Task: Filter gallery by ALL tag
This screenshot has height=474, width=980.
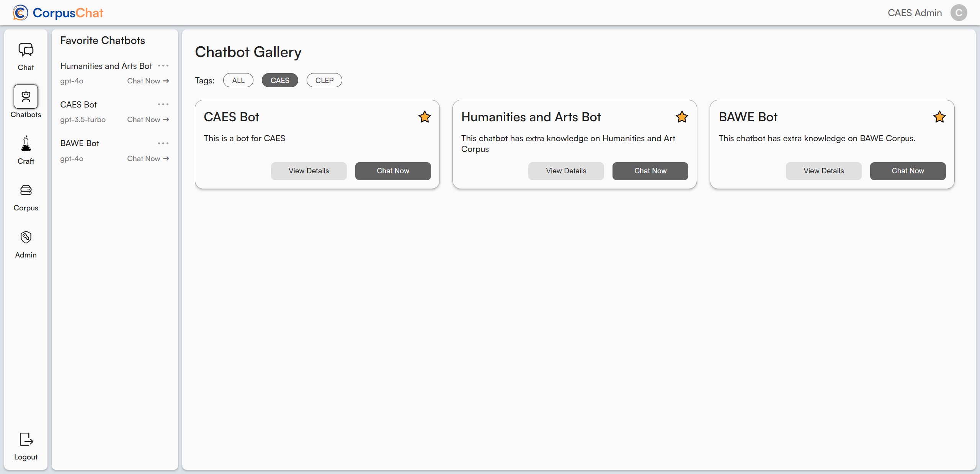Action: pyautogui.click(x=238, y=80)
